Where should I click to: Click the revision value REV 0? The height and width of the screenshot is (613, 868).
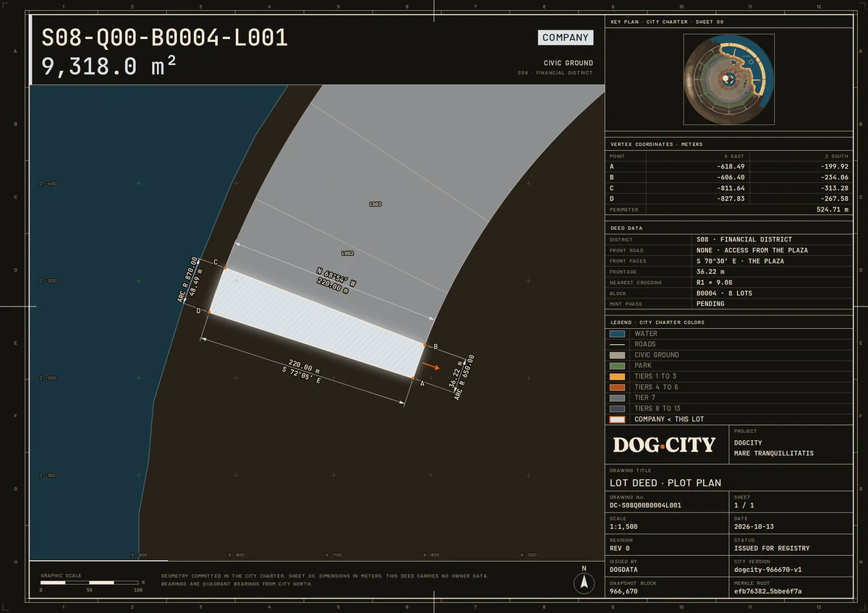[621, 548]
